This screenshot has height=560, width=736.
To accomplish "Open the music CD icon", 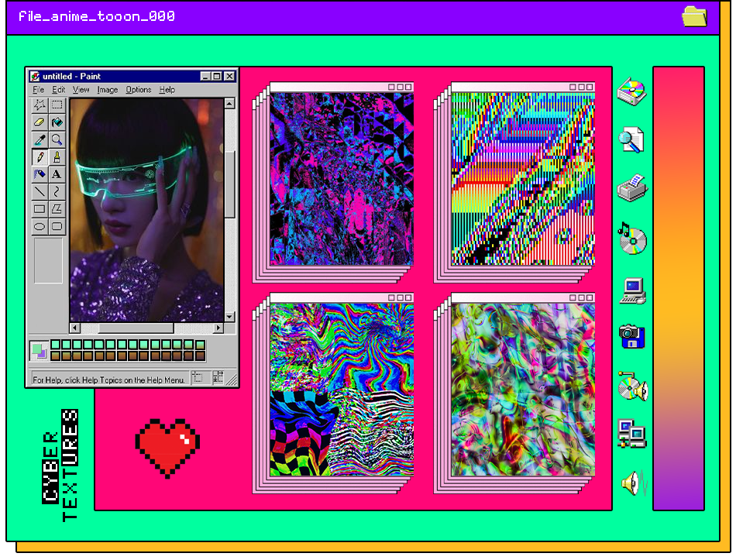I will 632,239.
